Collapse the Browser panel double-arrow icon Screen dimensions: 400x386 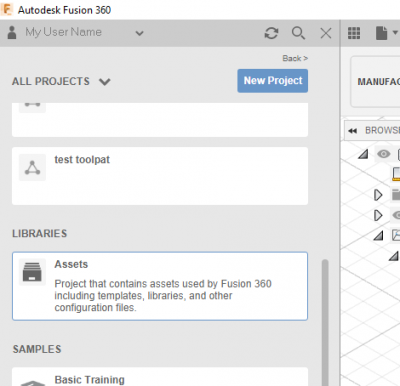[352, 131]
